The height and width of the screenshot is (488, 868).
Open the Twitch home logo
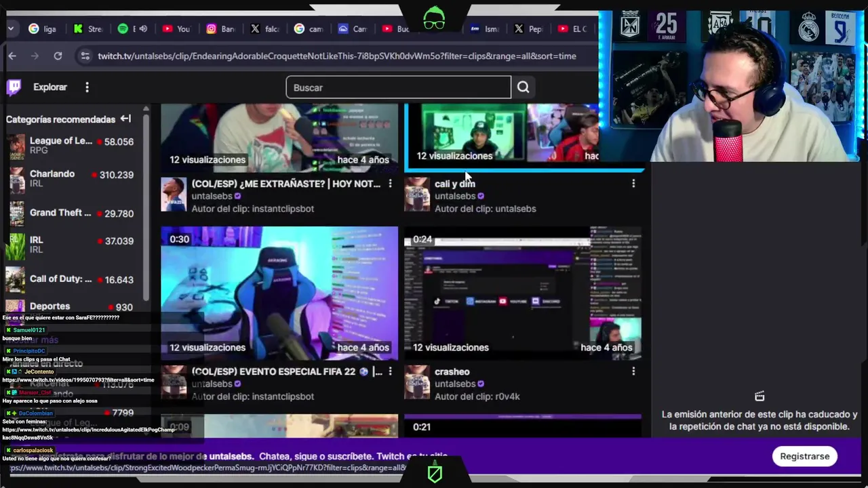pyautogui.click(x=14, y=87)
